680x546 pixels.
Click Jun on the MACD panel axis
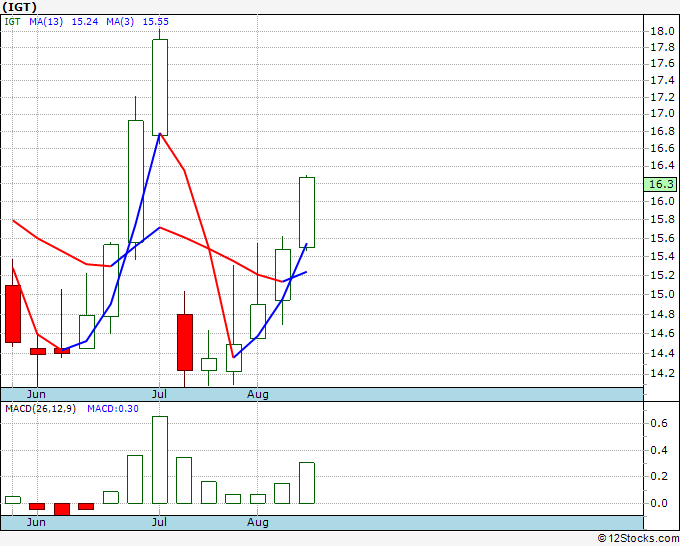(x=36, y=522)
